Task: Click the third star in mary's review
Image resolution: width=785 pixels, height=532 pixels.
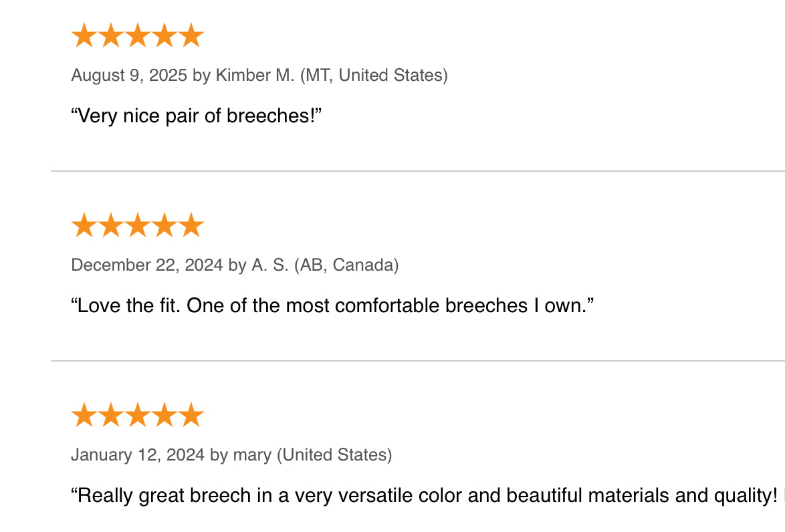Action: (137, 415)
